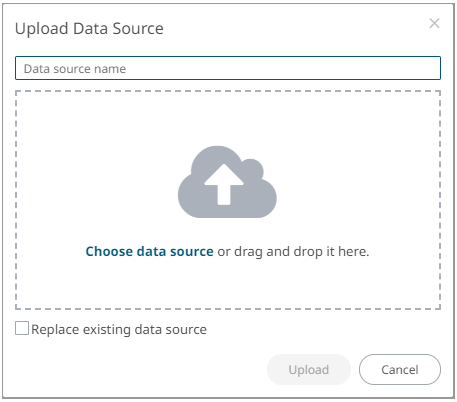Open the Choose data source link
The image size is (457, 402).
149,251
